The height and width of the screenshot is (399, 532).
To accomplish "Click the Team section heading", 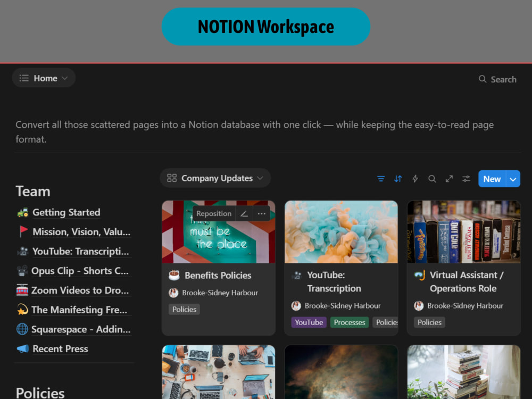I will click(x=33, y=192).
